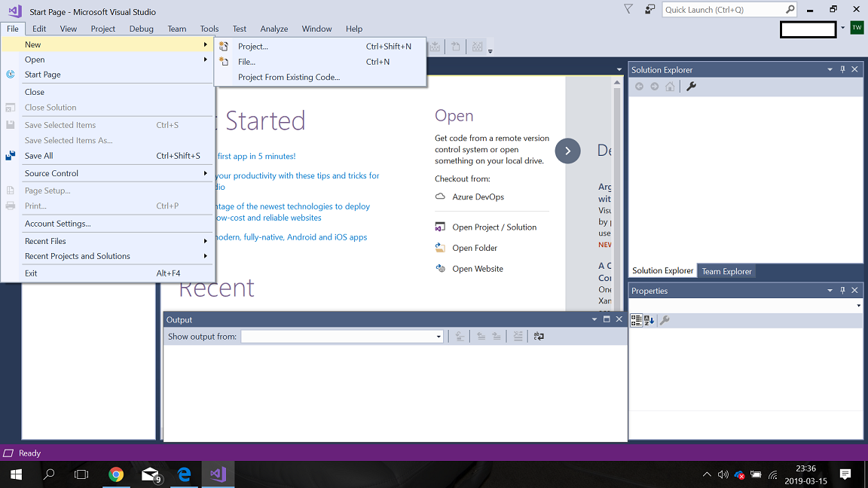Screen dimensions: 868x488
Task: Toggle auto-hide pin on Properties panel
Action: coord(842,291)
